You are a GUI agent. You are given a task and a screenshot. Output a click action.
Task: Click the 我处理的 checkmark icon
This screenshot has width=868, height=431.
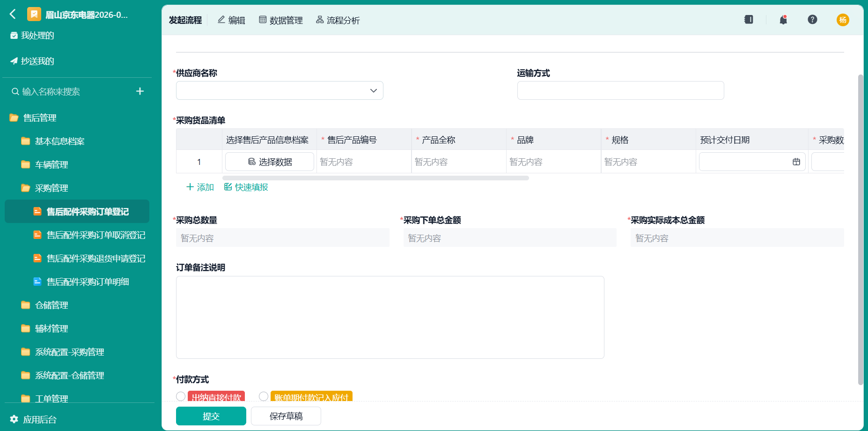point(14,36)
